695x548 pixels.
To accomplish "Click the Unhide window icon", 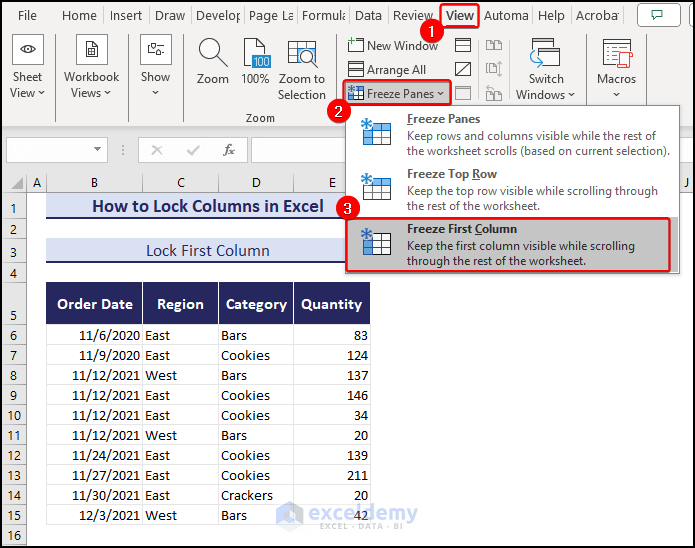I will coord(463,93).
